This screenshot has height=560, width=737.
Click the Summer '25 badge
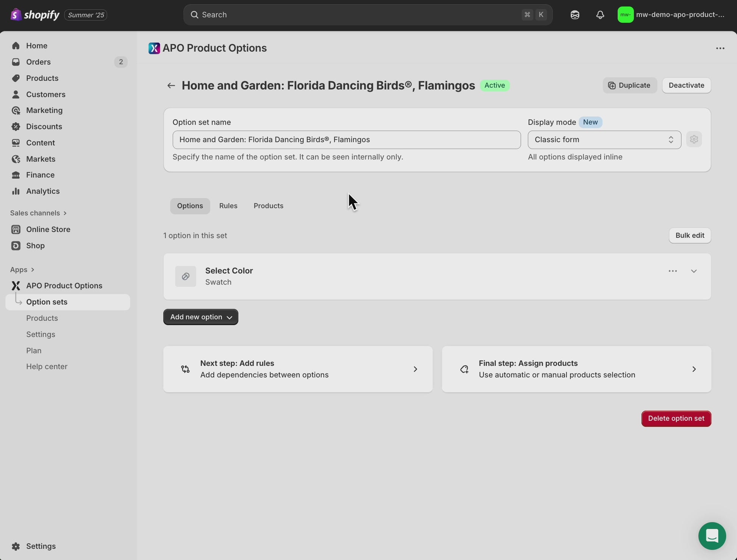click(x=86, y=15)
